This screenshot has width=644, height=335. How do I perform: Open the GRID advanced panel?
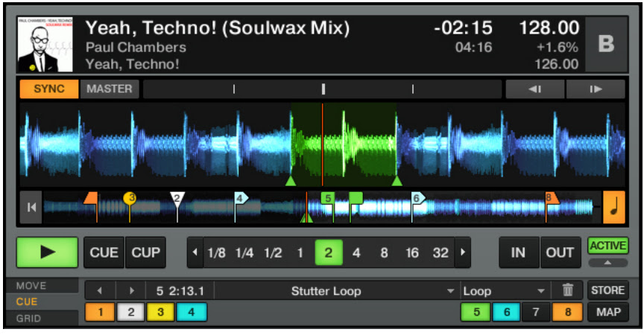42,318
